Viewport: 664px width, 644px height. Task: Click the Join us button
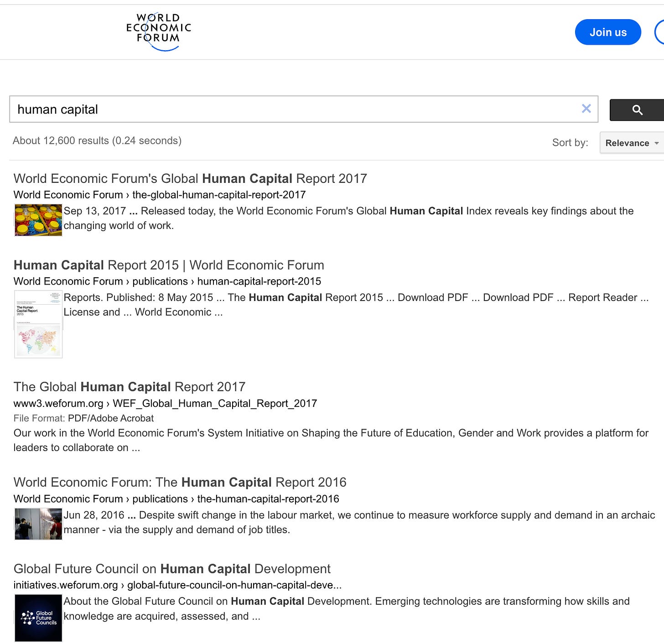(608, 32)
